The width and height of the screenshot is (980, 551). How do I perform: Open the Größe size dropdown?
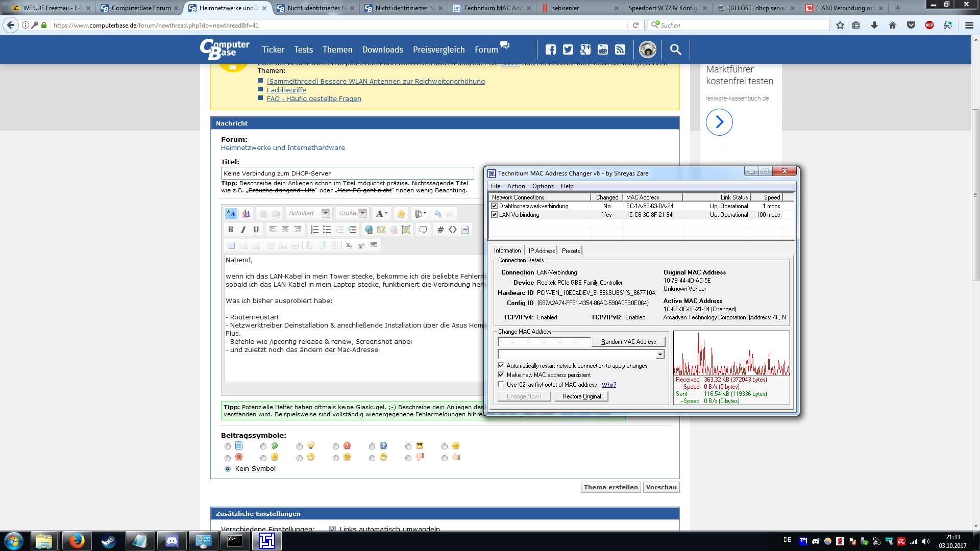[x=362, y=213]
